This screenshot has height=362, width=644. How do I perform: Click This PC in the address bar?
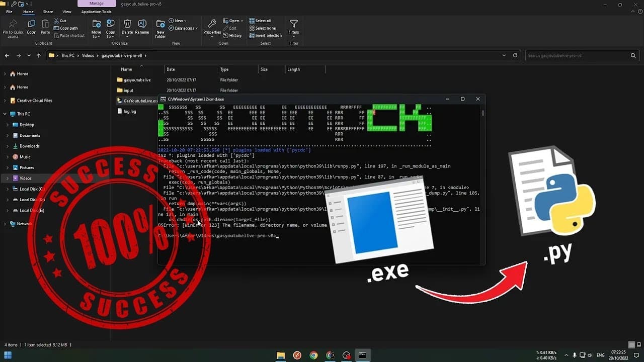[68, 55]
